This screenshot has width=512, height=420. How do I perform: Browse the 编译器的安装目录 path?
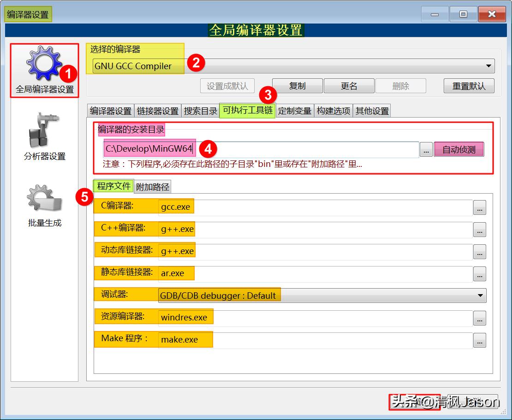[x=426, y=149]
